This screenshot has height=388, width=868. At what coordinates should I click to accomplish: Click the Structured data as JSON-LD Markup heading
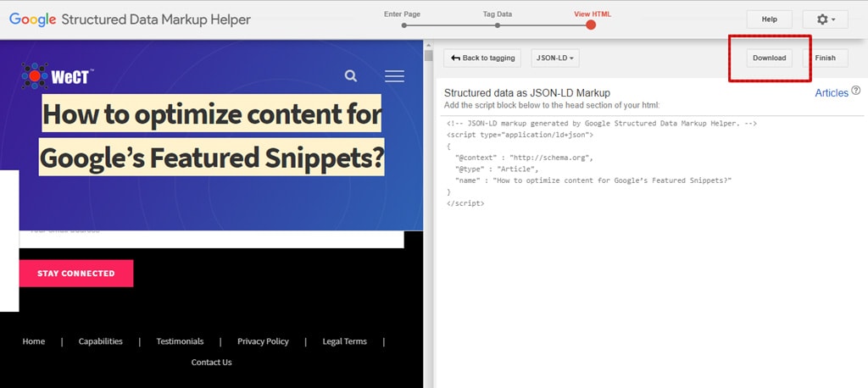point(527,93)
